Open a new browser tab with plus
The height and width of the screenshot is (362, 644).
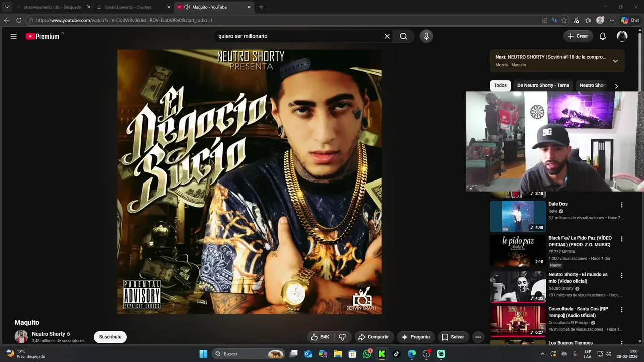pyautogui.click(x=261, y=7)
